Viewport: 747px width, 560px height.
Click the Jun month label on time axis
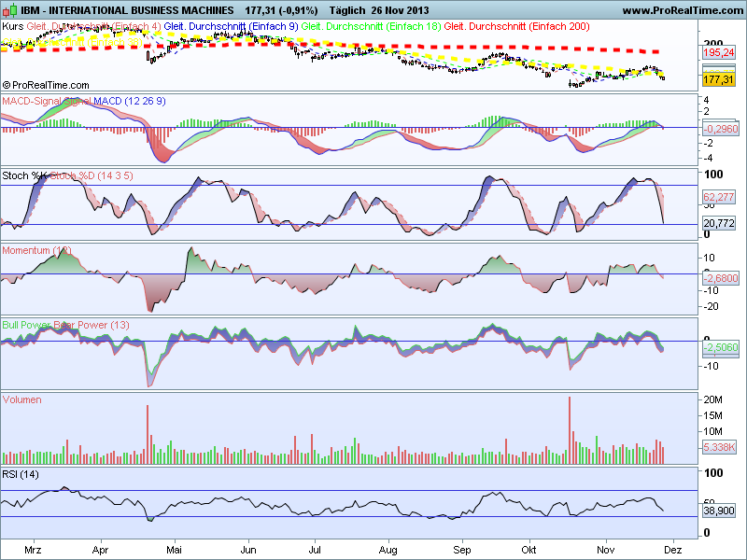click(x=248, y=550)
